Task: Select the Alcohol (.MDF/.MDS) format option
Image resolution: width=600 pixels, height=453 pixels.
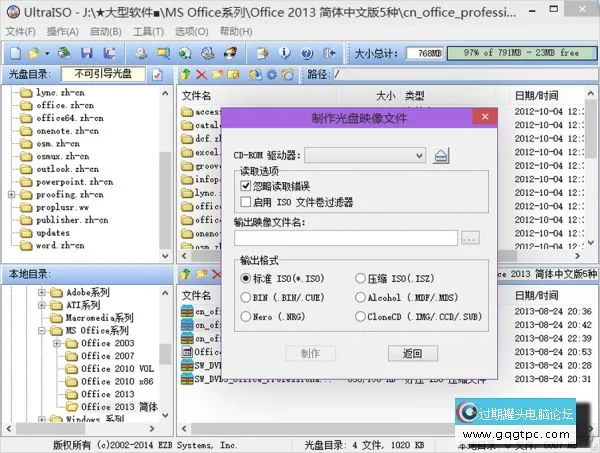Action: coord(360,297)
